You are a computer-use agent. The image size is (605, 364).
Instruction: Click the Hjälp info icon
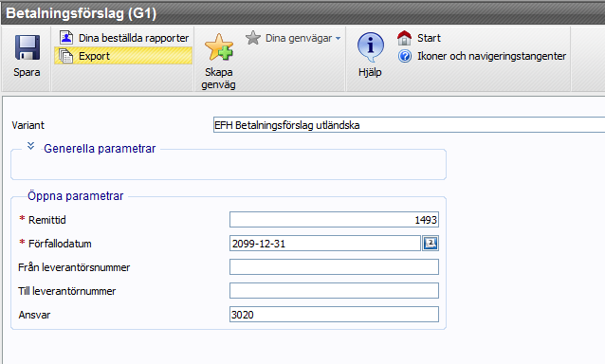(371, 47)
